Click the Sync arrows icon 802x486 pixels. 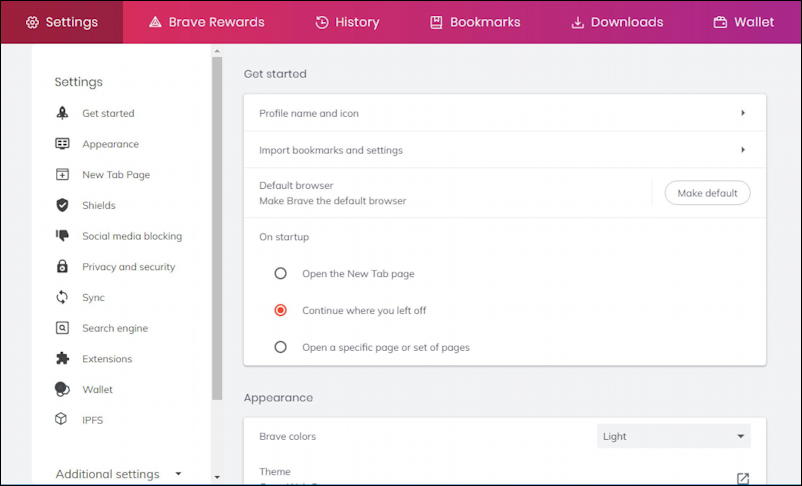point(62,297)
